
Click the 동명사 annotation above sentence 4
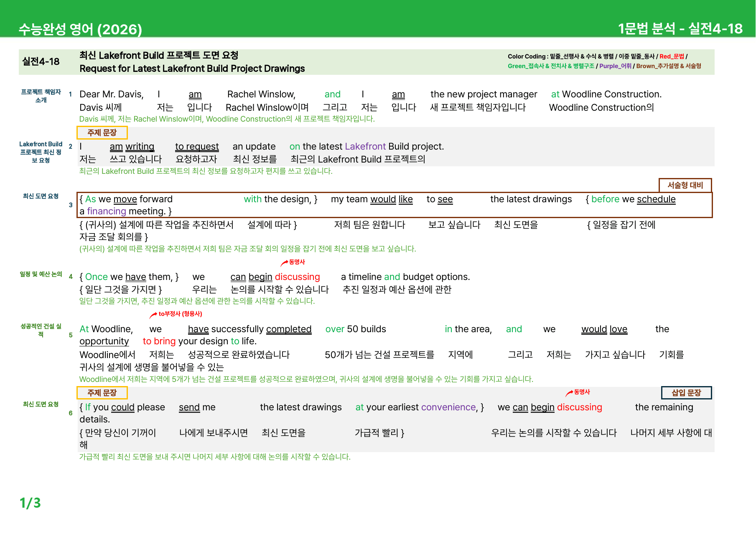pyautogui.click(x=293, y=262)
